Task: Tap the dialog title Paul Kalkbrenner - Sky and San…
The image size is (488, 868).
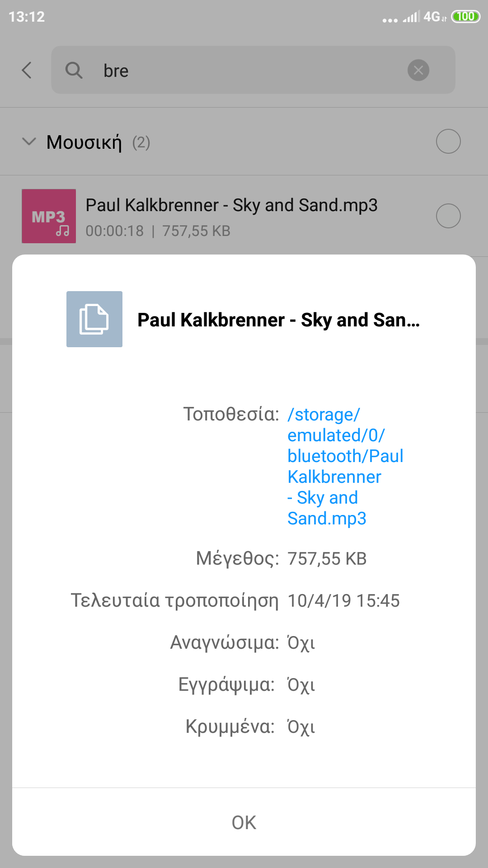Action: click(278, 320)
